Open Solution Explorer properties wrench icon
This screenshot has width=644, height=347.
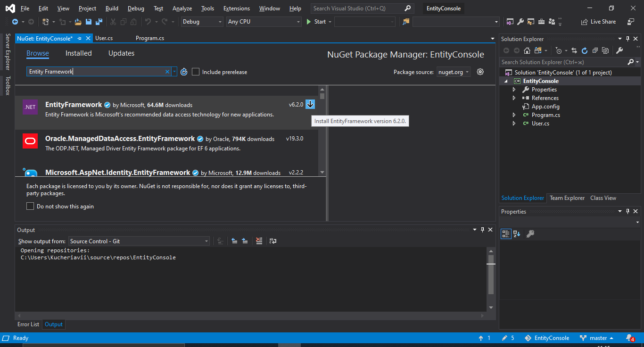tap(619, 50)
